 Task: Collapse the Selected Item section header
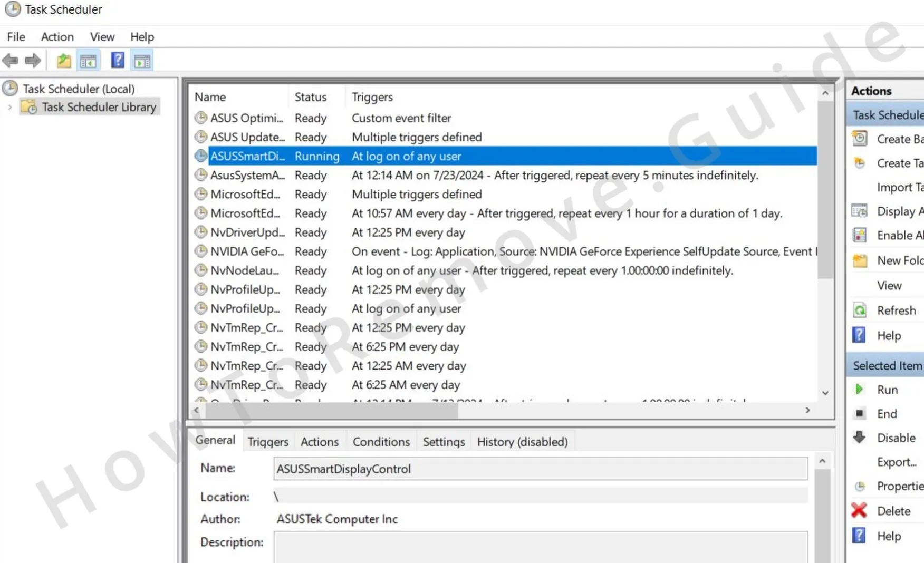point(886,365)
